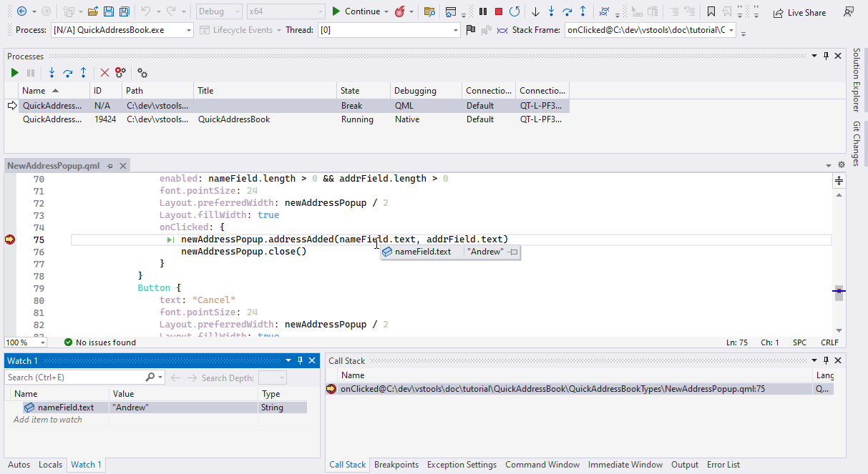Click the red Stop Debugging square icon
This screenshot has width=868, height=474.
point(499,11)
